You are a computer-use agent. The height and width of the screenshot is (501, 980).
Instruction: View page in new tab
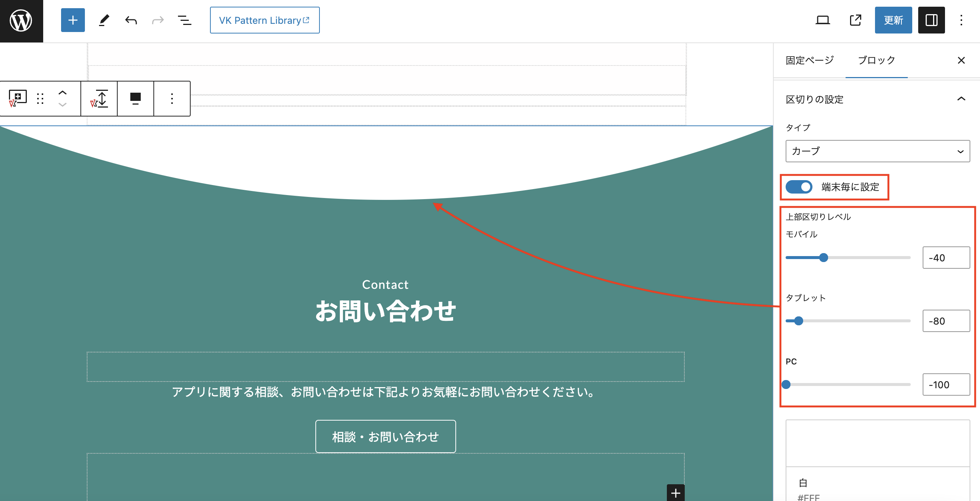(x=856, y=20)
